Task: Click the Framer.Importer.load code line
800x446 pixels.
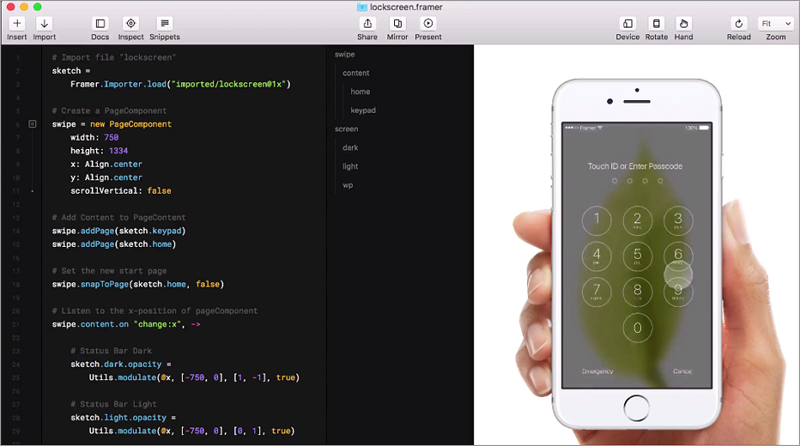Action: pyautogui.click(x=181, y=84)
